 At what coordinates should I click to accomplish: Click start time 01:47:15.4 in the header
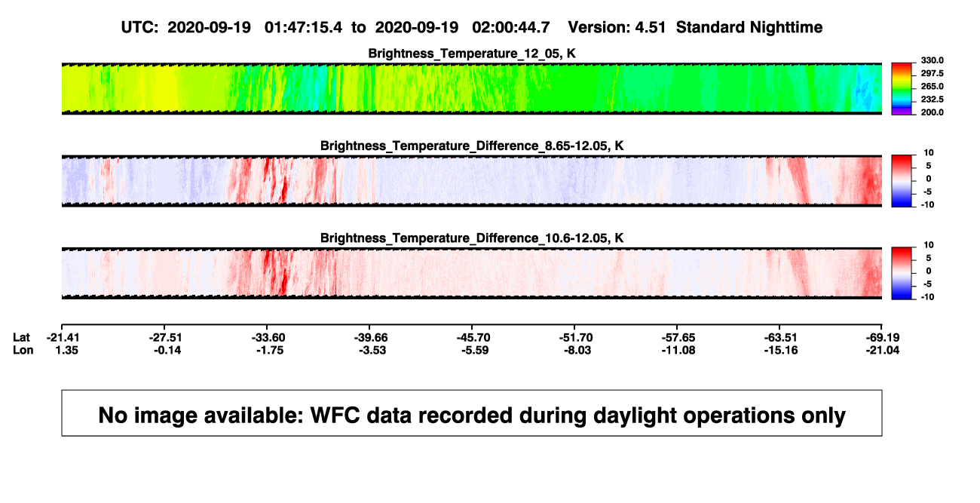tap(303, 27)
